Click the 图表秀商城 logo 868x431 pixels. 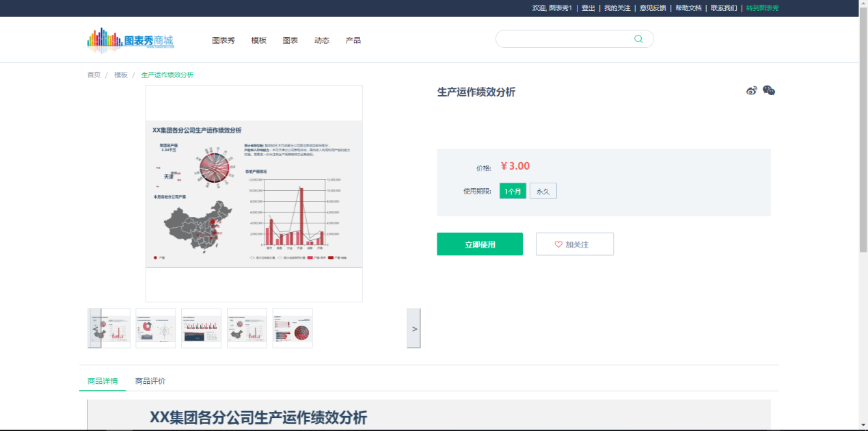pyautogui.click(x=131, y=40)
